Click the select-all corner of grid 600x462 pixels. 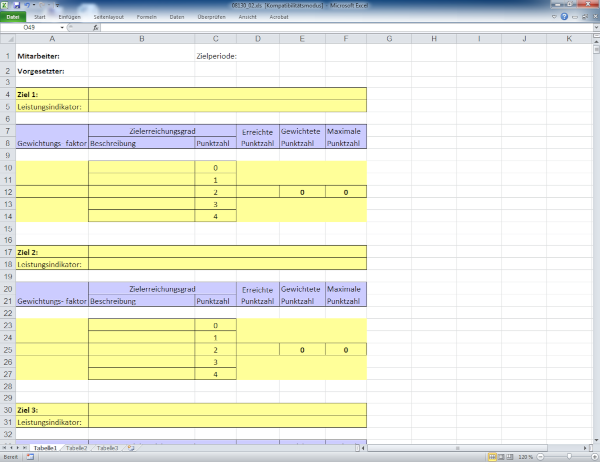(7, 39)
